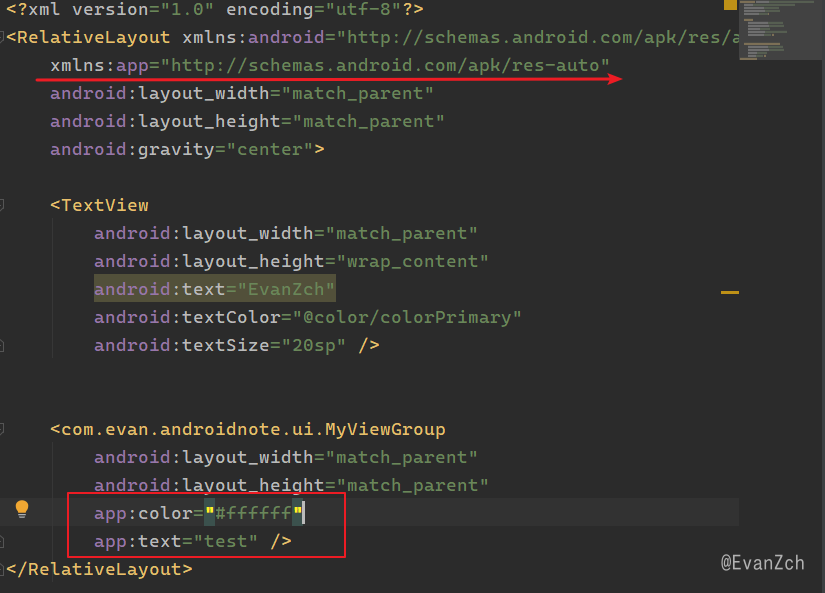Image resolution: width=825 pixels, height=593 pixels.
Task: Click the highlighted android:text="EvanZch" attribute
Action: (215, 289)
